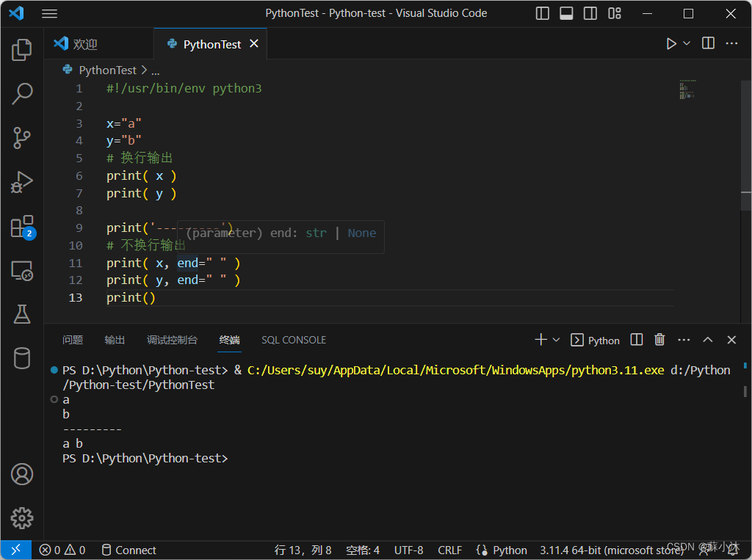This screenshot has width=752, height=560.
Task: Open the 问题 panel tab
Action: tap(73, 340)
